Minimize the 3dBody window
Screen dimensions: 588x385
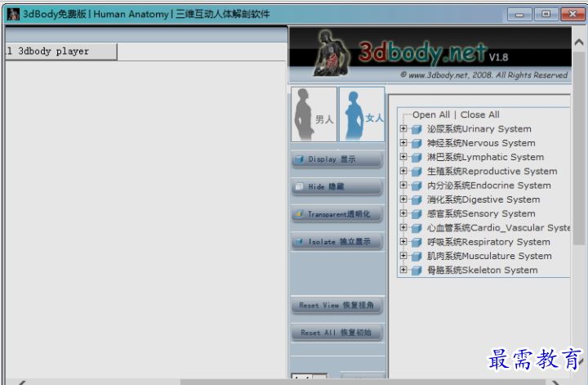[x=519, y=14]
